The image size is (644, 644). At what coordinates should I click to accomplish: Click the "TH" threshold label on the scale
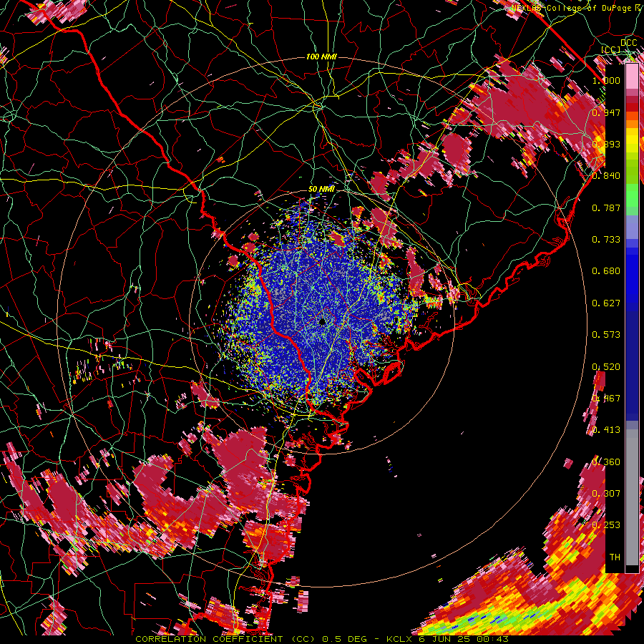(615, 557)
